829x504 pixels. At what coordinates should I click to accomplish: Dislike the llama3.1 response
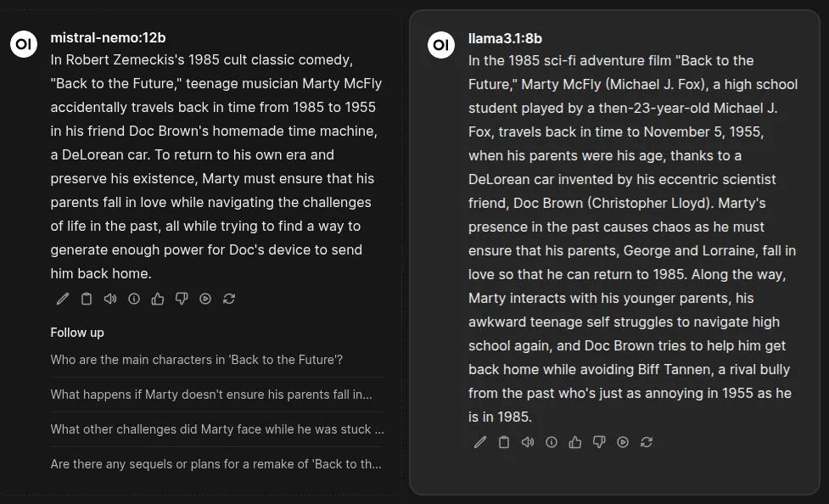[x=599, y=442]
